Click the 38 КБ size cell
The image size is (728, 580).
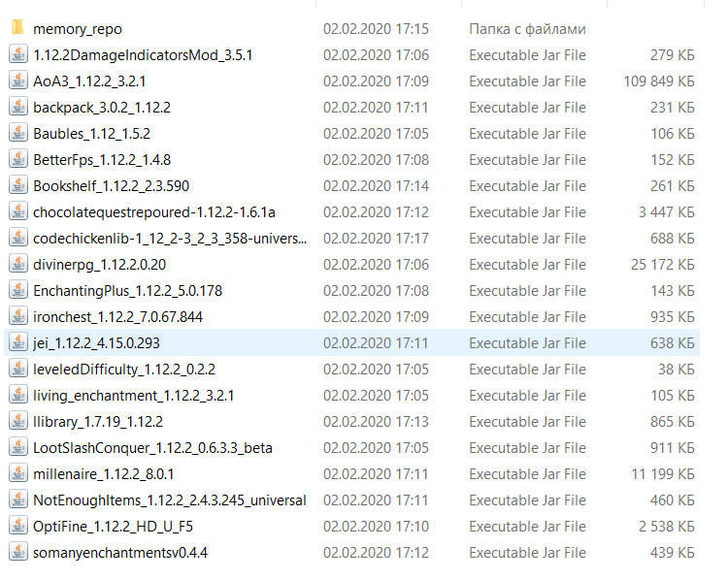pos(677,370)
